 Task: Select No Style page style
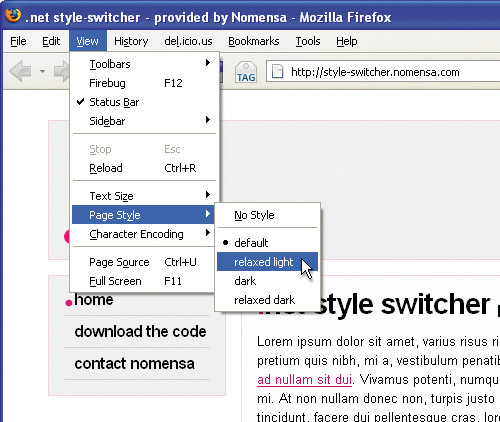coord(267,215)
